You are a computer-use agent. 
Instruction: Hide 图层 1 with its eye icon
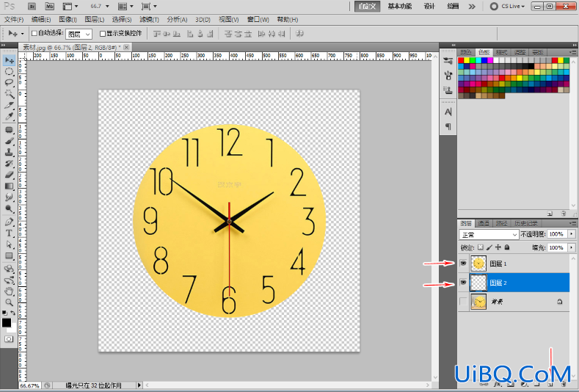463,263
